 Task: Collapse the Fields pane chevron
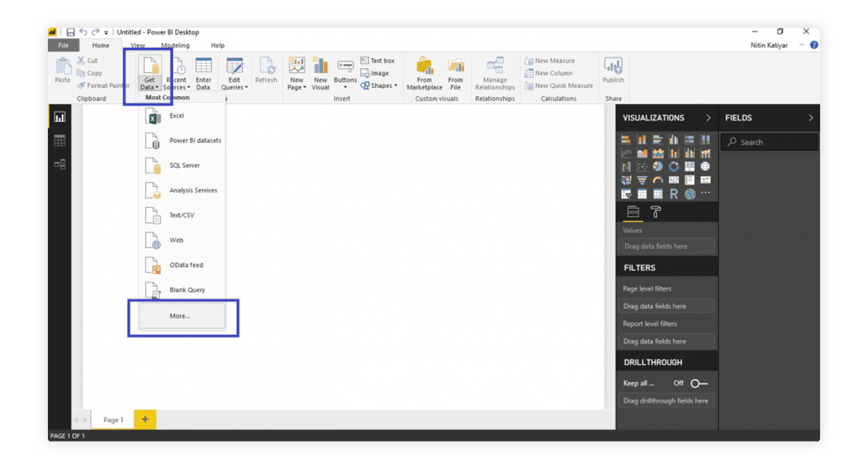[811, 118]
